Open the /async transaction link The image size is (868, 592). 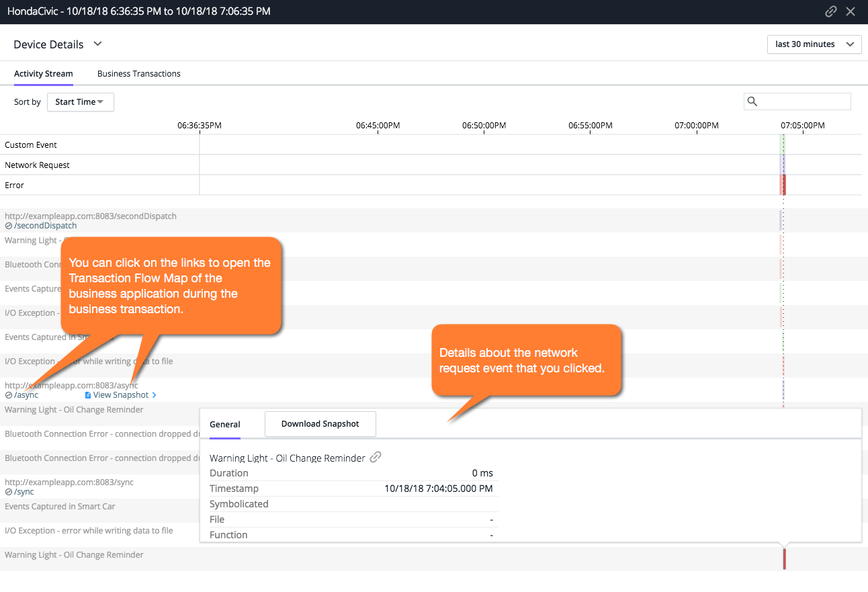coord(26,395)
